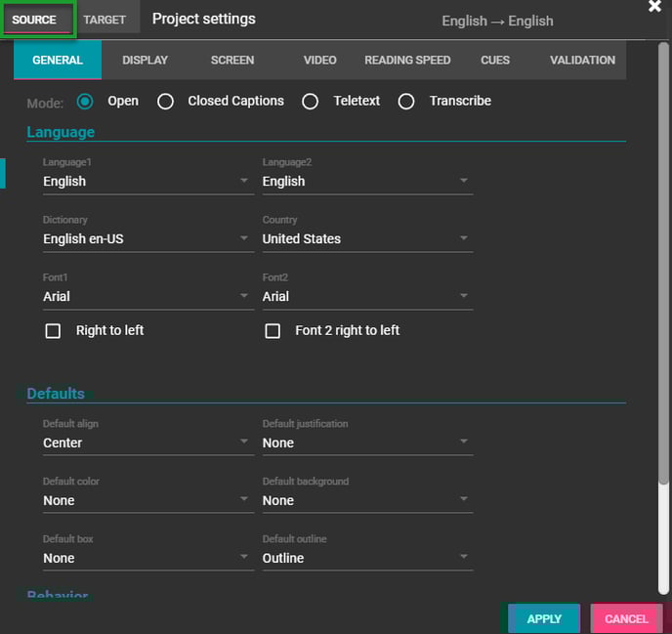This screenshot has width=672, height=634.
Task: Pick the Transcribe mode radio button
Action: 406,102
